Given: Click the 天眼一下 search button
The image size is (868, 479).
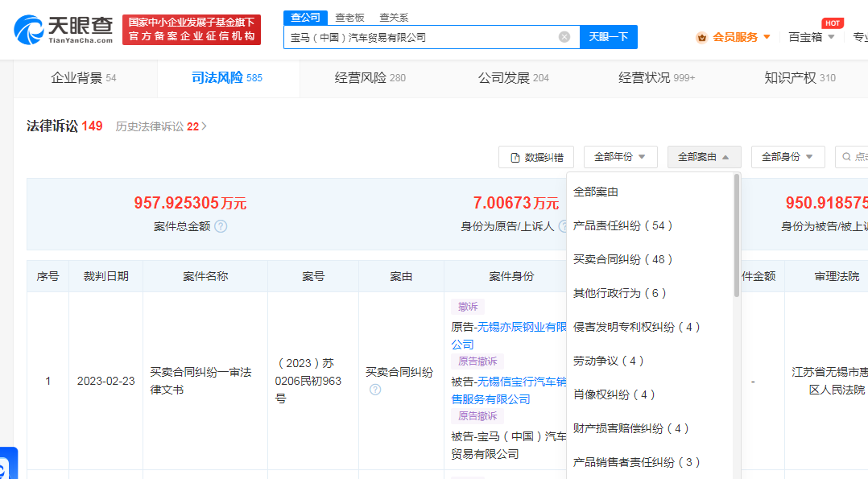Looking at the screenshot, I should coord(609,37).
